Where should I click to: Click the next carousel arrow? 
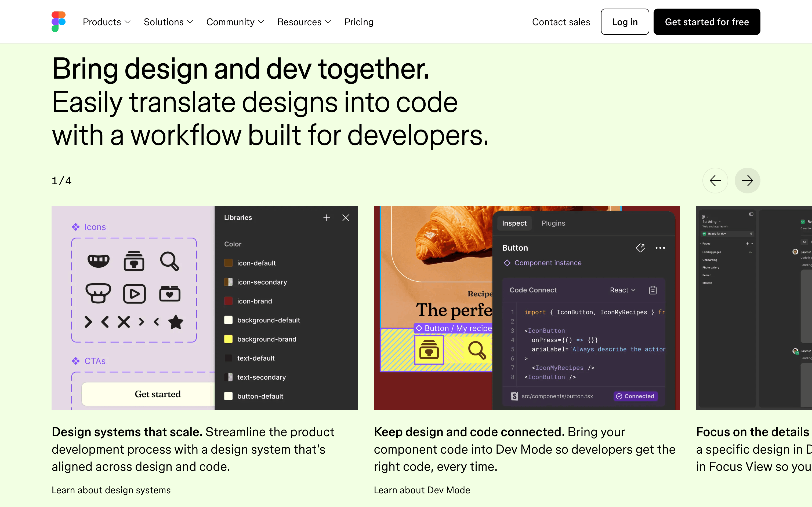748,180
